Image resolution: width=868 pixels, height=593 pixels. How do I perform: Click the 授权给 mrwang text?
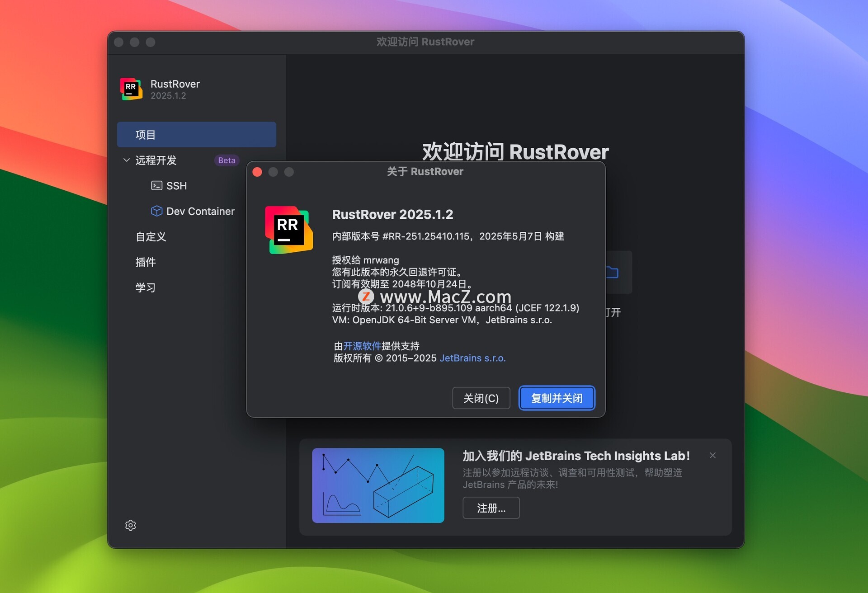tap(366, 260)
